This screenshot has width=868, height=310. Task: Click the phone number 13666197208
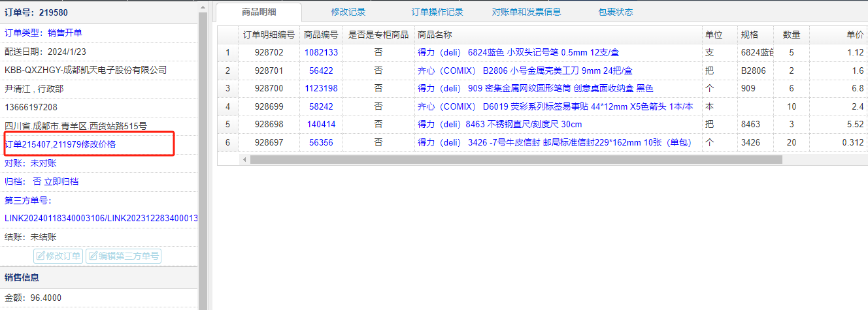coord(31,107)
